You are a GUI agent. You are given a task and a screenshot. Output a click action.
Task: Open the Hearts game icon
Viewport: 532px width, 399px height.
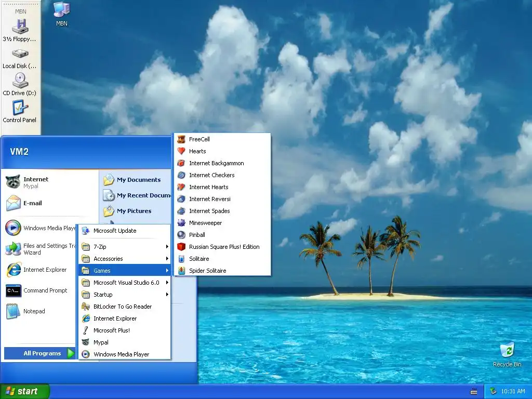pos(181,151)
